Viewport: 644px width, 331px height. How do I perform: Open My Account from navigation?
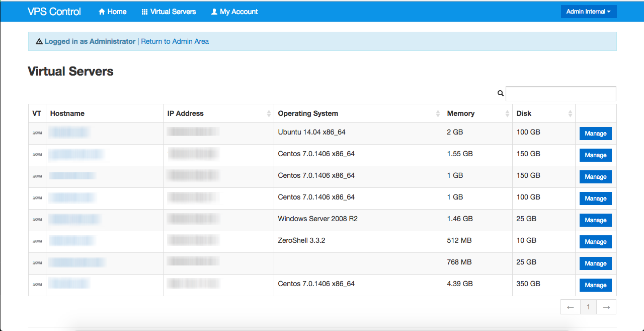pyautogui.click(x=234, y=12)
